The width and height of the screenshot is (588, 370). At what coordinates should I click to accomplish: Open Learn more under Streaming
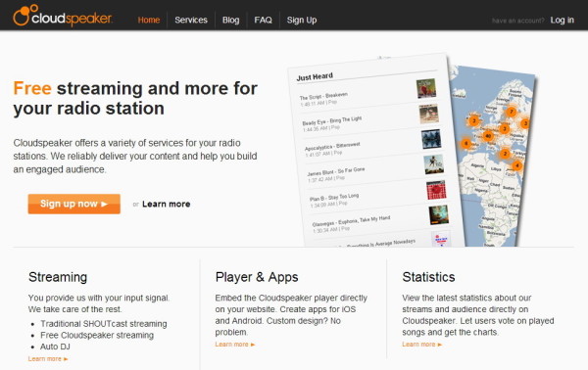(48, 359)
